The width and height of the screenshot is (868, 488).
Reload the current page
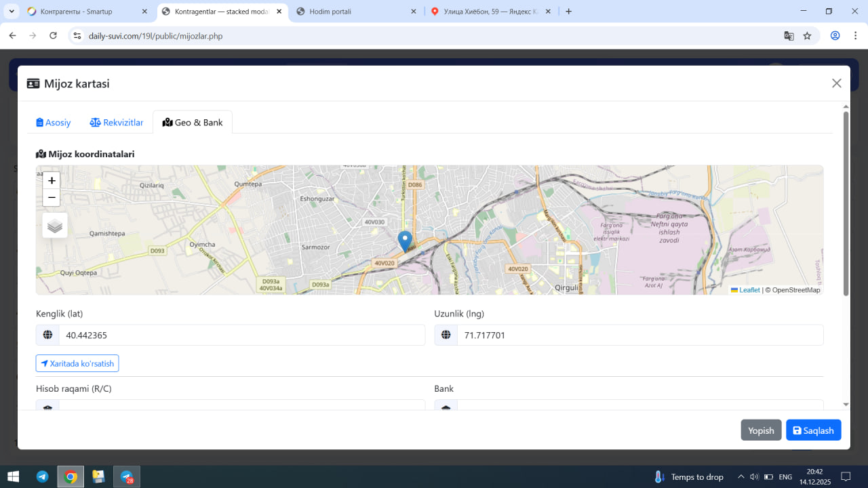[54, 36]
